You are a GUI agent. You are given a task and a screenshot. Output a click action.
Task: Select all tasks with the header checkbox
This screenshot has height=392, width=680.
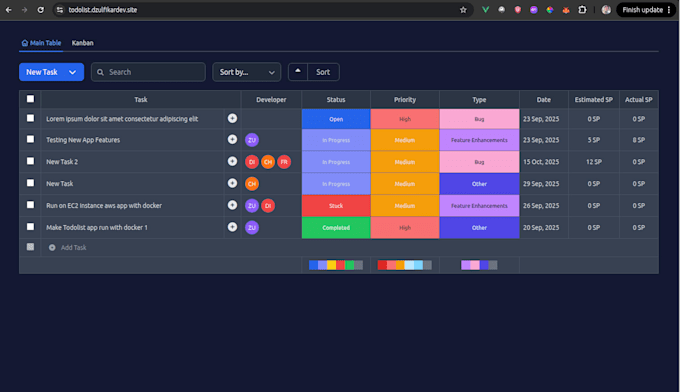click(30, 99)
